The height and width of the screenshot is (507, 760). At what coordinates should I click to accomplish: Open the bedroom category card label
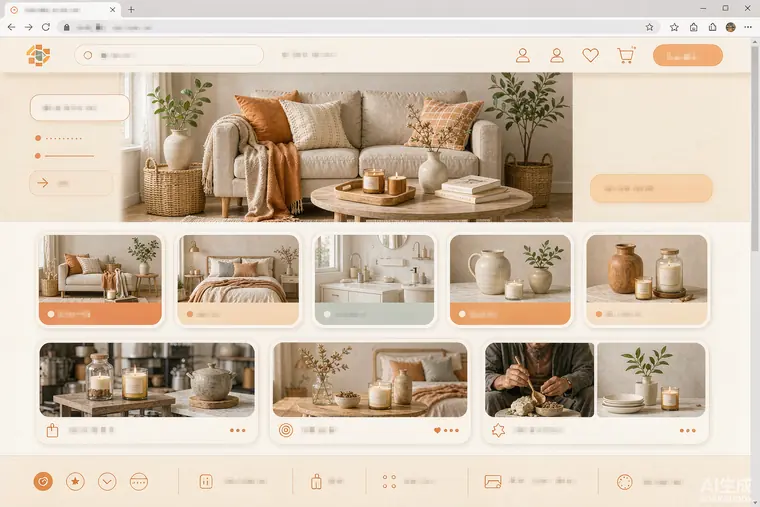238,314
